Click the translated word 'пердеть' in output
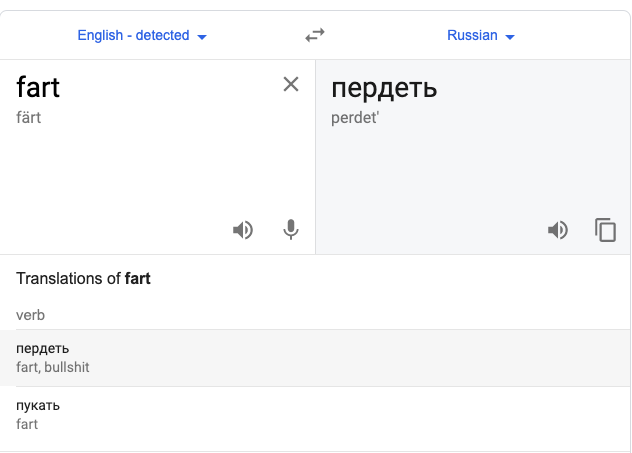 pyautogui.click(x=384, y=88)
